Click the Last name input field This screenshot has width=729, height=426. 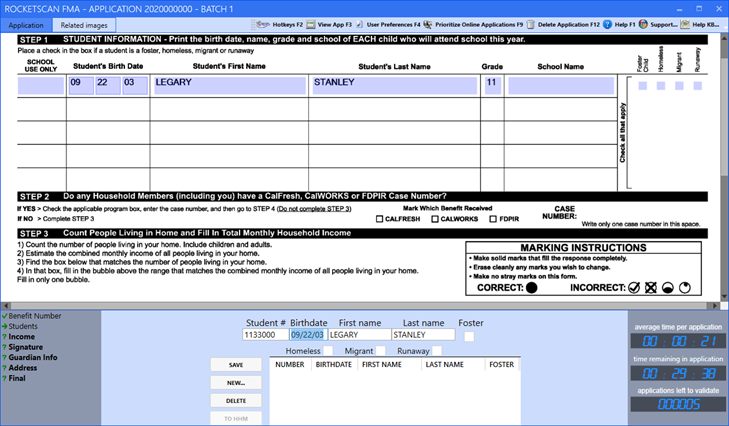423,334
